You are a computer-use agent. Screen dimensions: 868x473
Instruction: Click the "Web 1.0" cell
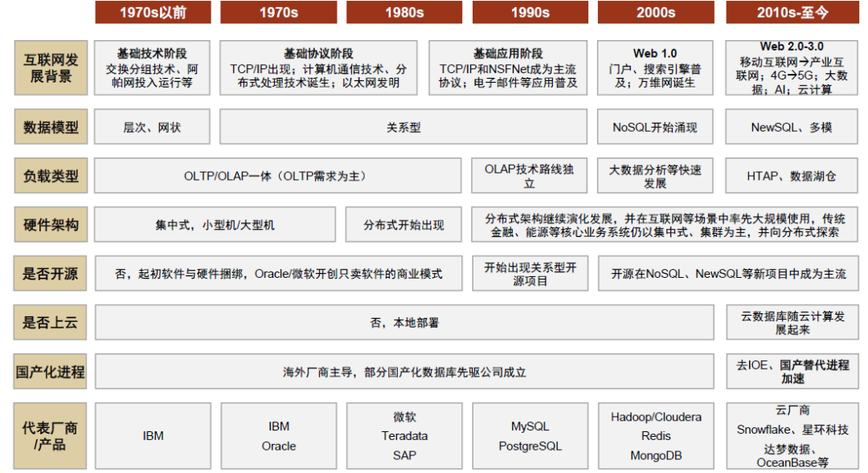tap(655, 67)
